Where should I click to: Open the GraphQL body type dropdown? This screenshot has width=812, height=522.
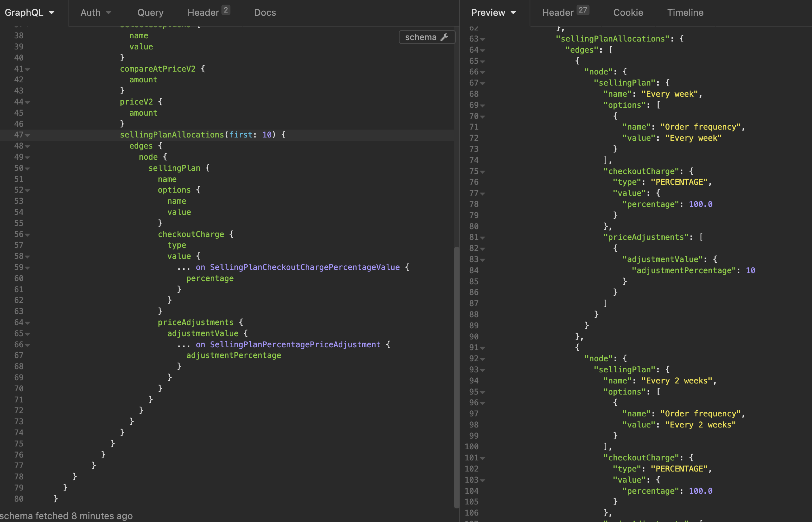tap(29, 13)
